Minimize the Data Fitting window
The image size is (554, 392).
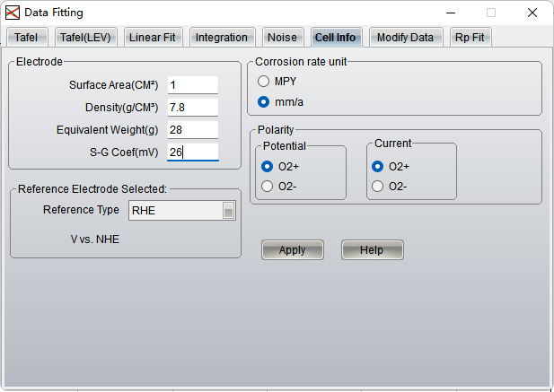point(450,13)
